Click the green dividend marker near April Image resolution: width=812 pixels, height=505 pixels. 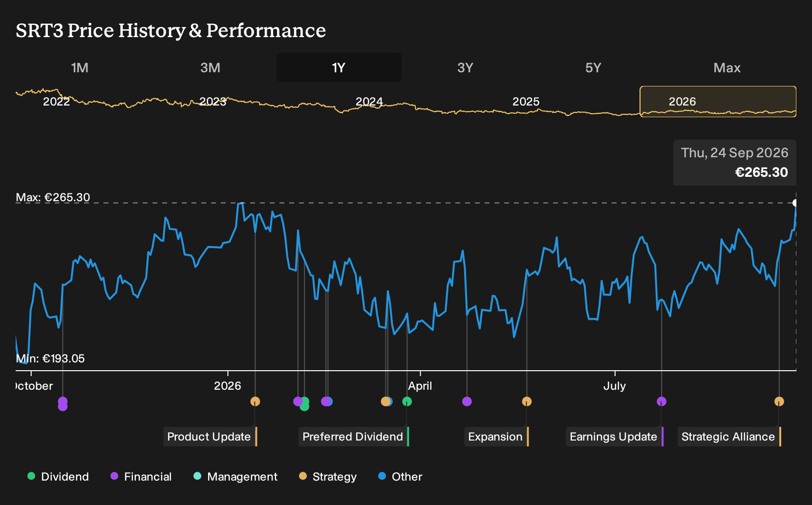point(407,401)
